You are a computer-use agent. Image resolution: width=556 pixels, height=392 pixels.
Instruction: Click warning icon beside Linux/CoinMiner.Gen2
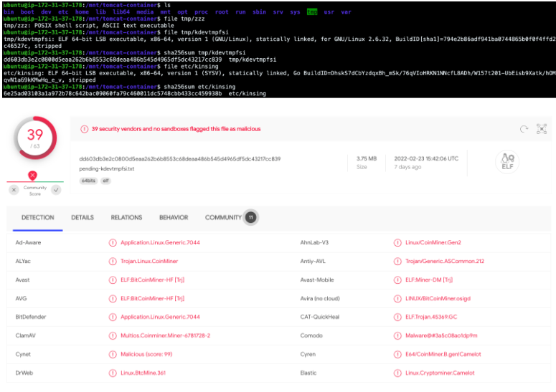point(397,243)
